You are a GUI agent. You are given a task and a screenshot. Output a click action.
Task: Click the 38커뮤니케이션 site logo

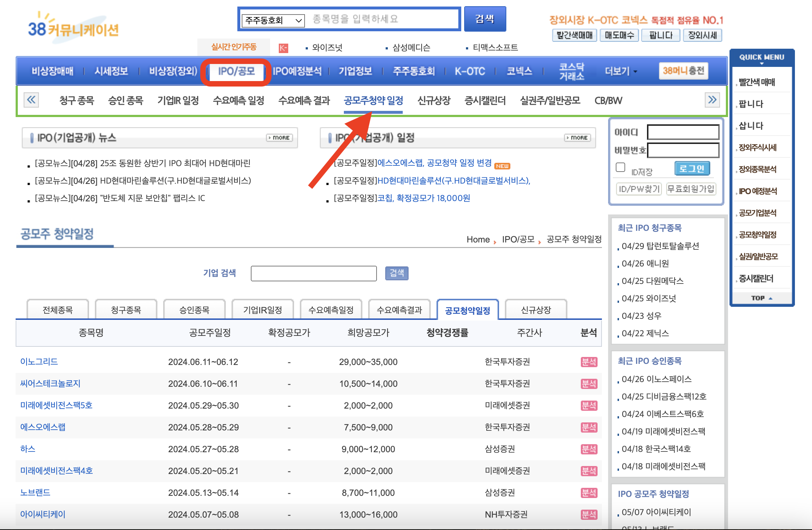[73, 28]
